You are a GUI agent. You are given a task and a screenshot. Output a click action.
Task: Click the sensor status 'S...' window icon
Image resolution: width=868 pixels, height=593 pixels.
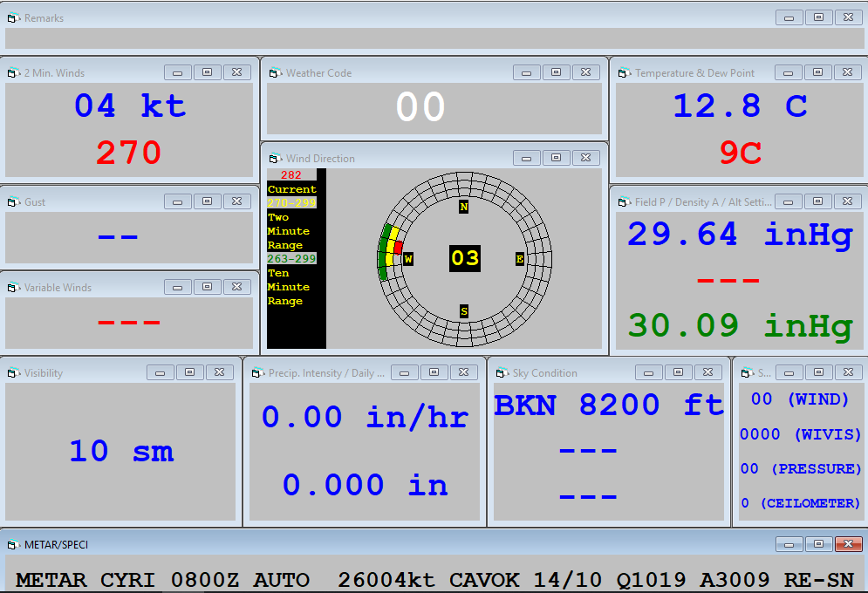click(x=748, y=373)
